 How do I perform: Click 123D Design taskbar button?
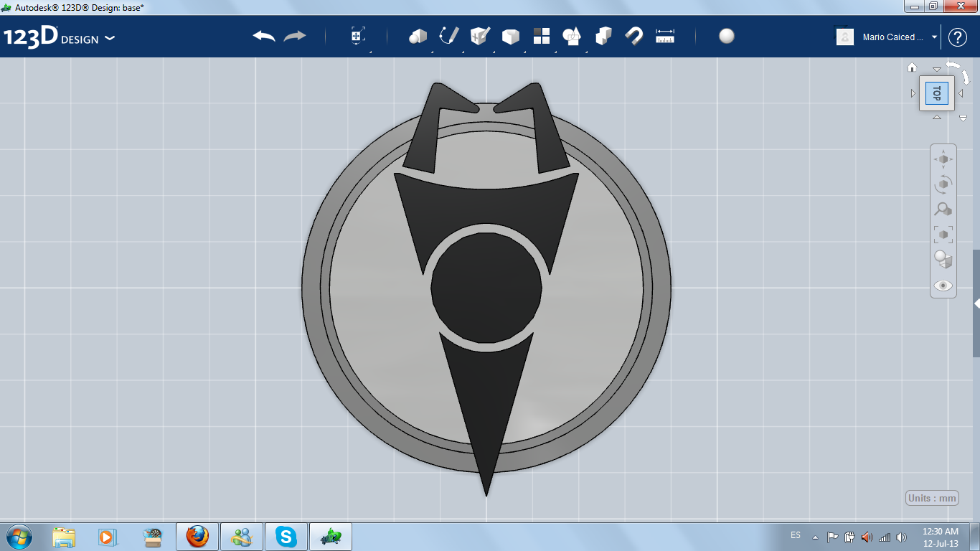coord(331,537)
